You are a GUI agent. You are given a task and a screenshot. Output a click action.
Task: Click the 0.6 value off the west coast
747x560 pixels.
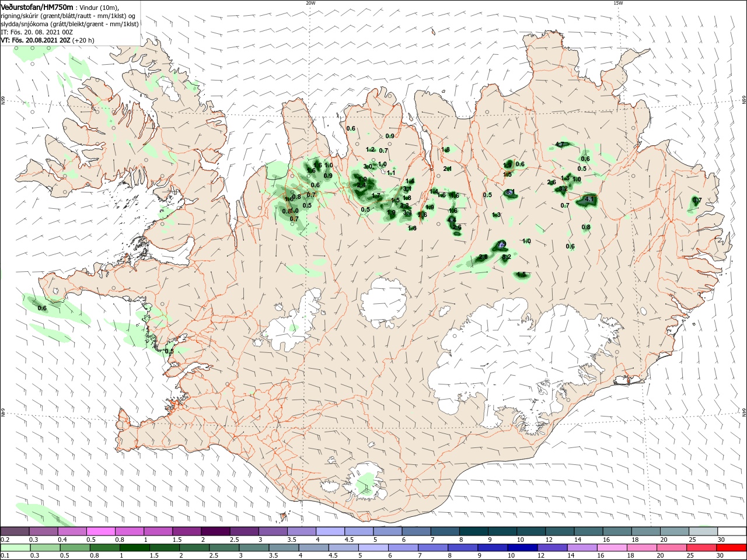tap(42, 308)
